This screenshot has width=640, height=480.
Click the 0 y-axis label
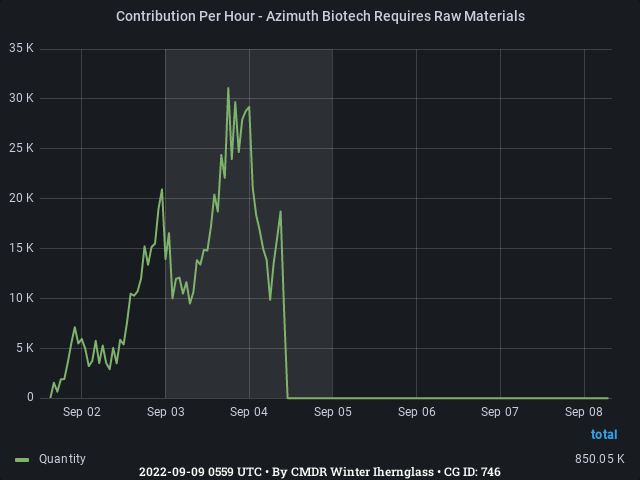[30, 397]
